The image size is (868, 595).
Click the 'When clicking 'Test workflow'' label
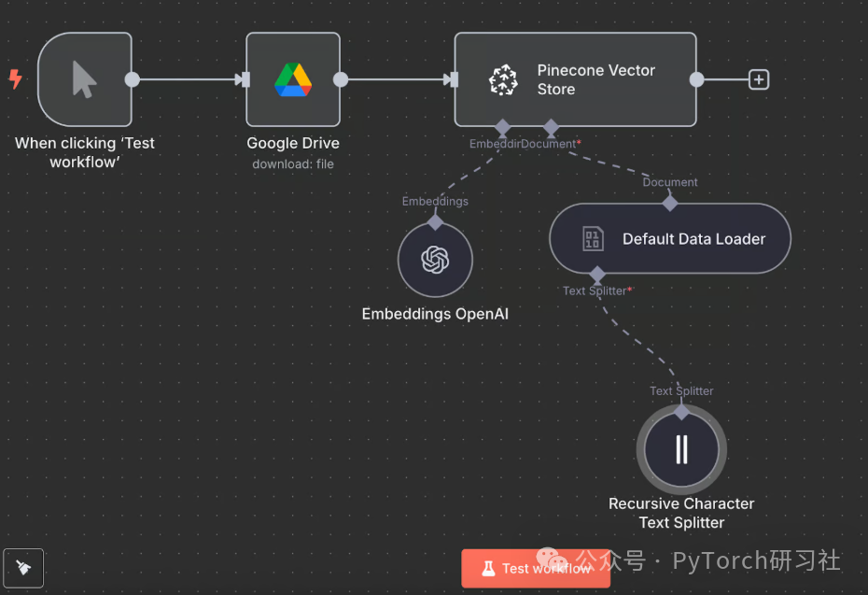tap(85, 152)
